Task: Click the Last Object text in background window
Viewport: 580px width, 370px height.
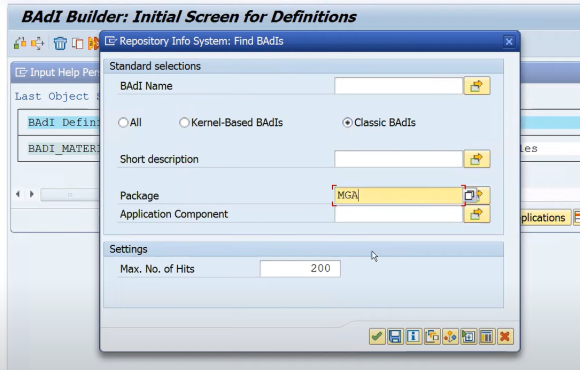Action: pos(52,97)
